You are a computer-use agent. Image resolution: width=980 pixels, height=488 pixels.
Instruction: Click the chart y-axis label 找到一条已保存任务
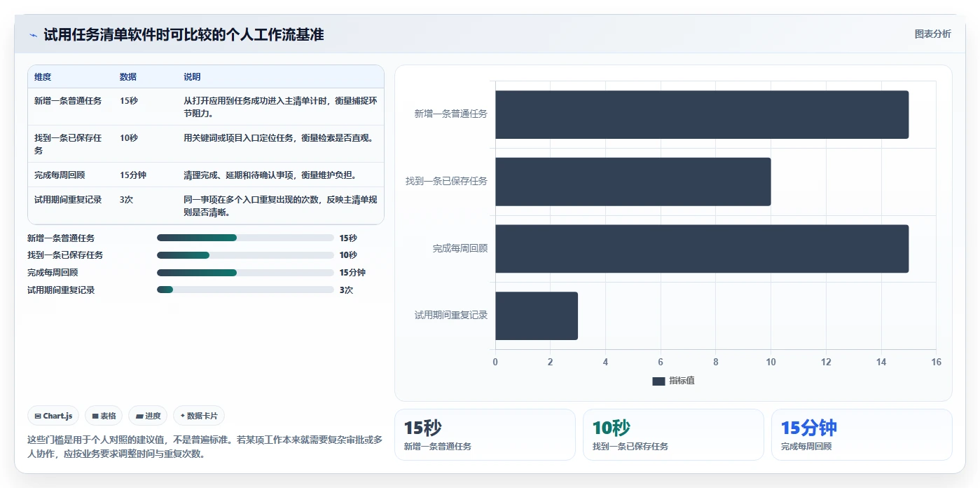[447, 181]
